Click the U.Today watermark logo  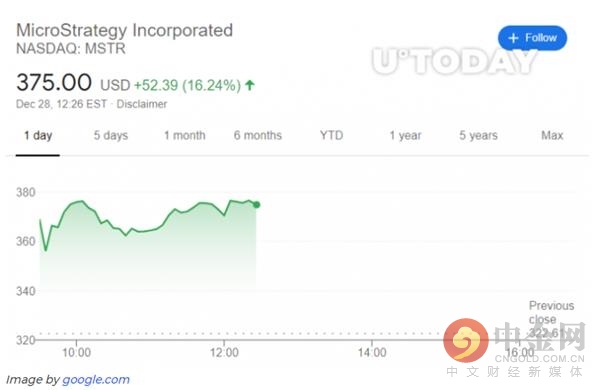pyautogui.click(x=455, y=61)
